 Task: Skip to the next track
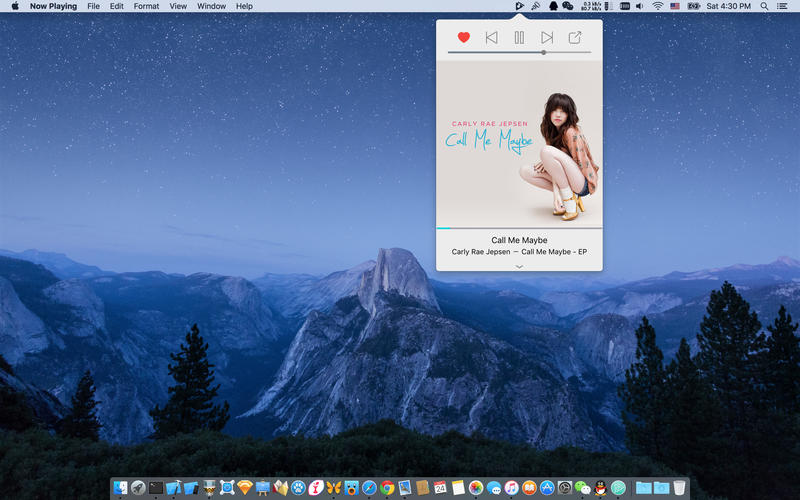click(x=547, y=38)
